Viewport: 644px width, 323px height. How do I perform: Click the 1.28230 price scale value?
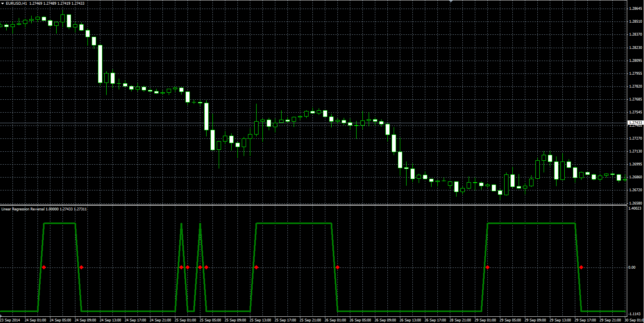636,48
